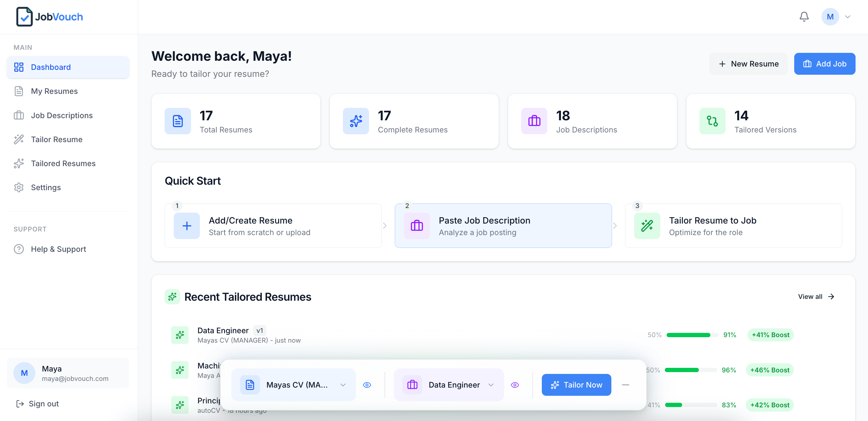Click View all tailored resumes
The image size is (868, 421).
[x=815, y=297]
